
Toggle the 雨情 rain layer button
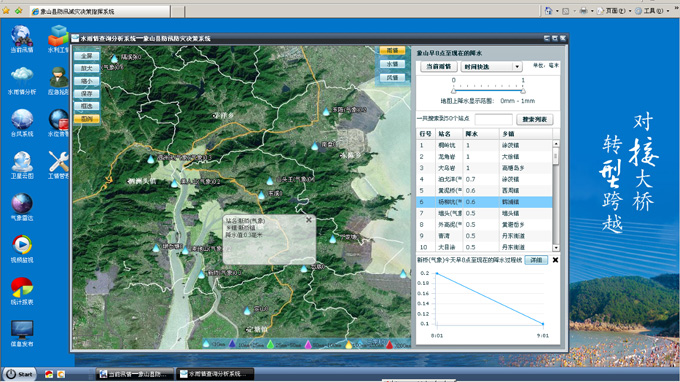point(392,51)
